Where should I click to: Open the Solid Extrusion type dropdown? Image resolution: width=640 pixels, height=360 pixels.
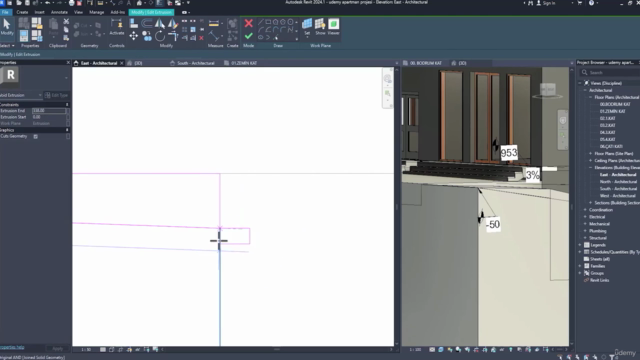(x=40, y=95)
